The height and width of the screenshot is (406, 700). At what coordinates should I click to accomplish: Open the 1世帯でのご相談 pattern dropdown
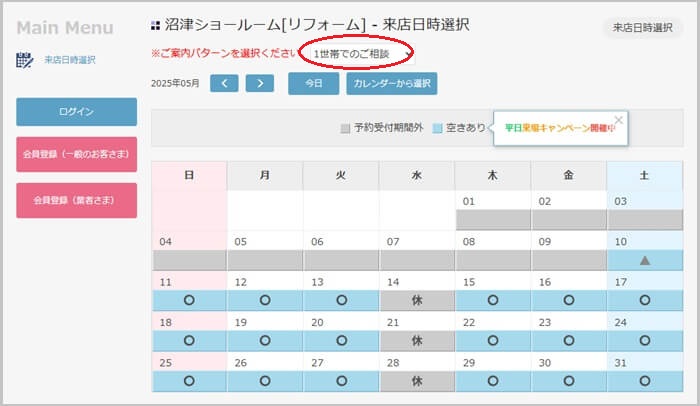(x=362, y=54)
